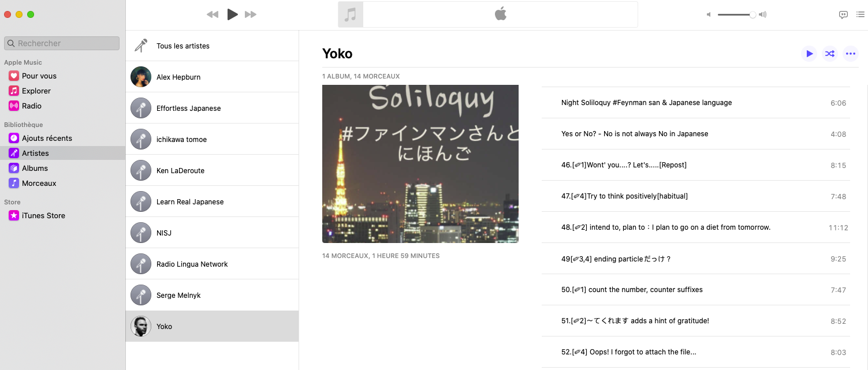Select track 47 Try to think positively
The height and width of the screenshot is (370, 868).
[696, 196]
